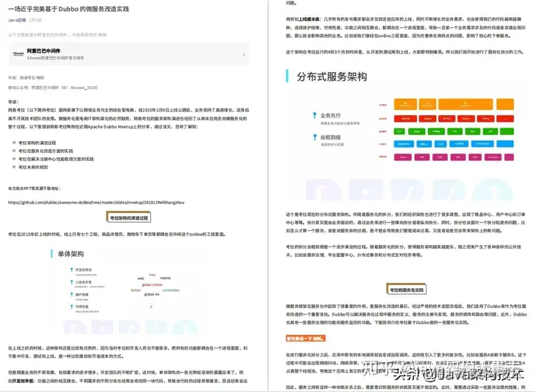Click the 业务先行 label in the slide
The width and height of the screenshot is (535, 392).
(330, 116)
